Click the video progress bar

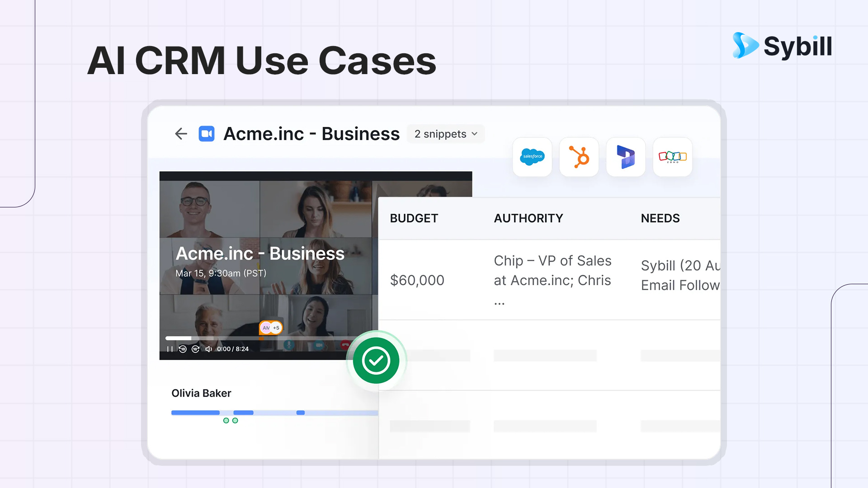point(267,338)
